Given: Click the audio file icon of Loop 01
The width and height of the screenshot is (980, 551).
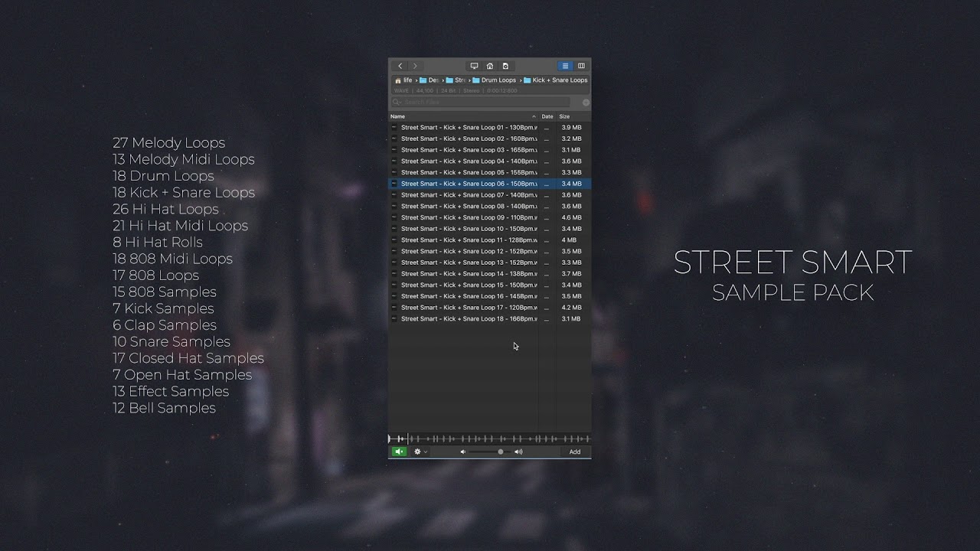Looking at the screenshot, I should click(394, 128).
